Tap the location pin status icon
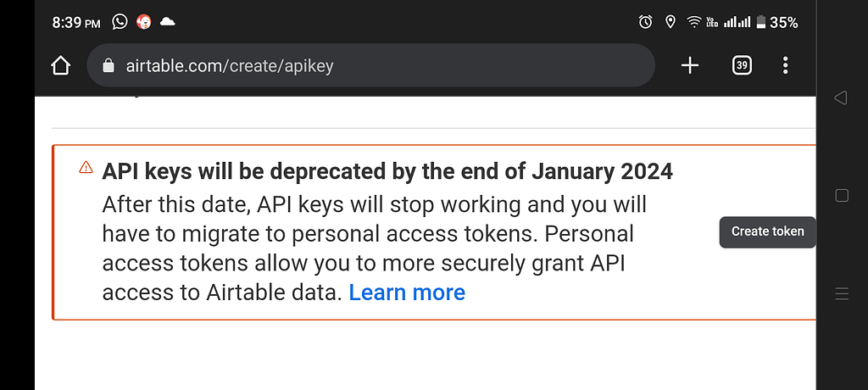 coord(670,22)
